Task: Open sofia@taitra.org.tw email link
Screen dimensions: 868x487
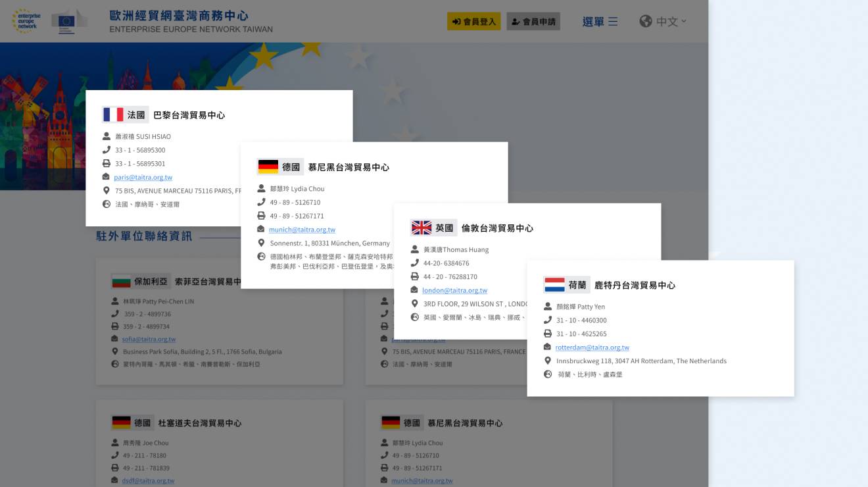Action: point(149,340)
